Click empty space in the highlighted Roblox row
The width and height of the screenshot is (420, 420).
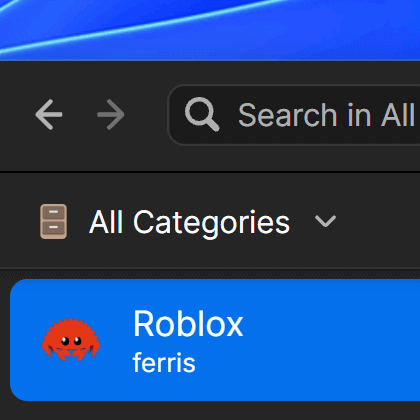[x=333, y=340]
